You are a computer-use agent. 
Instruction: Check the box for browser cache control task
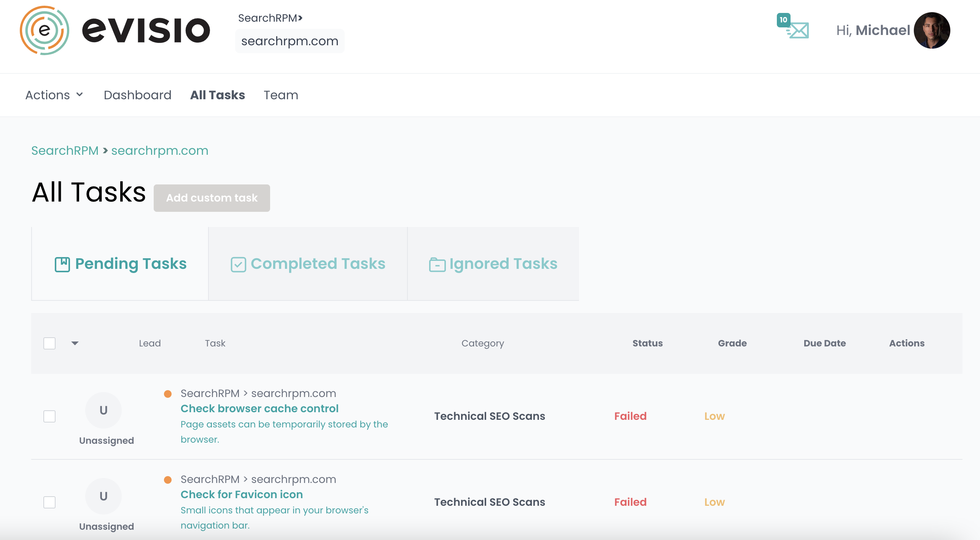pos(49,416)
